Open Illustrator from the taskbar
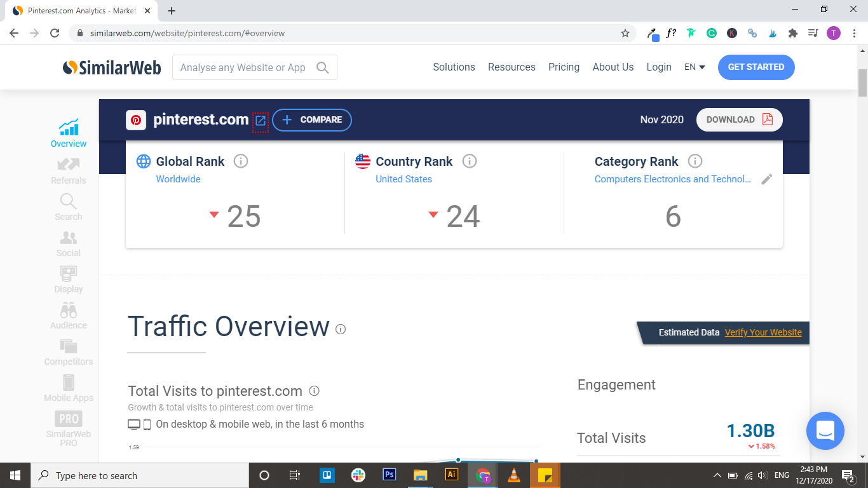The height and width of the screenshot is (488, 868). click(452, 475)
